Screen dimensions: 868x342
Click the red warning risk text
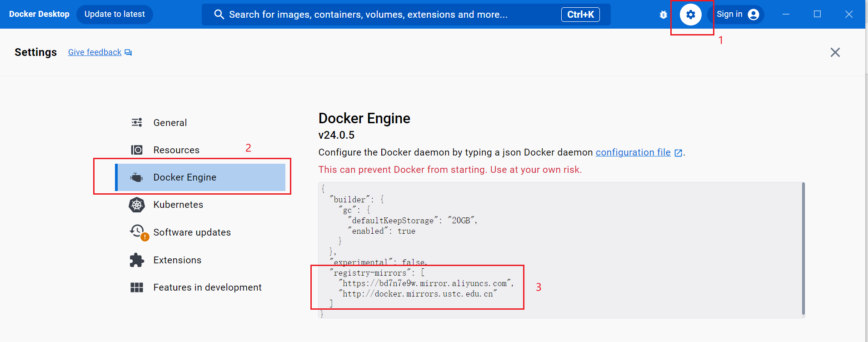click(x=450, y=170)
